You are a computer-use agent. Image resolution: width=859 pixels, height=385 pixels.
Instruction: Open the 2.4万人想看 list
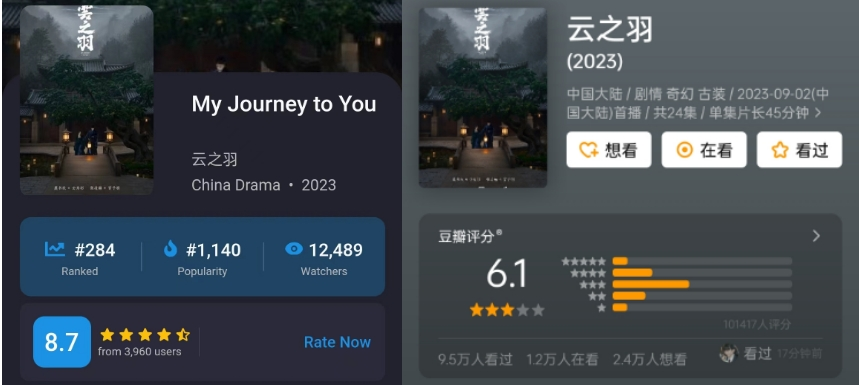coord(649,359)
